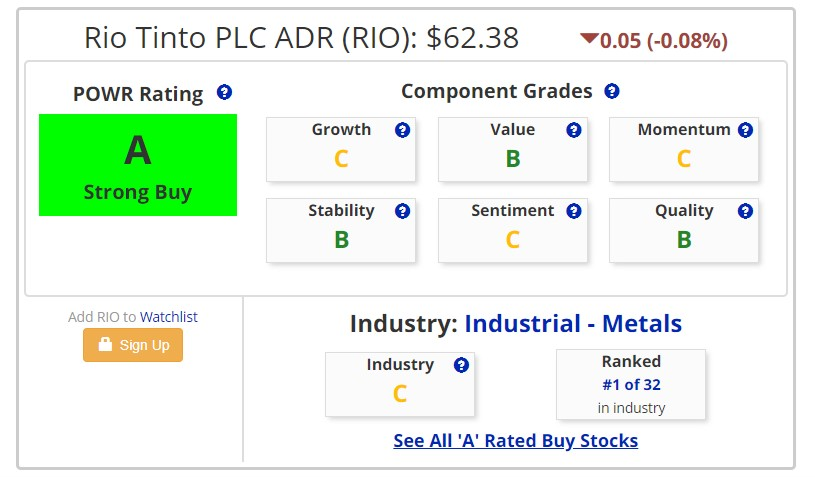Click the Component Grades help icon
This screenshot has height=477, width=815.
pyautogui.click(x=612, y=91)
